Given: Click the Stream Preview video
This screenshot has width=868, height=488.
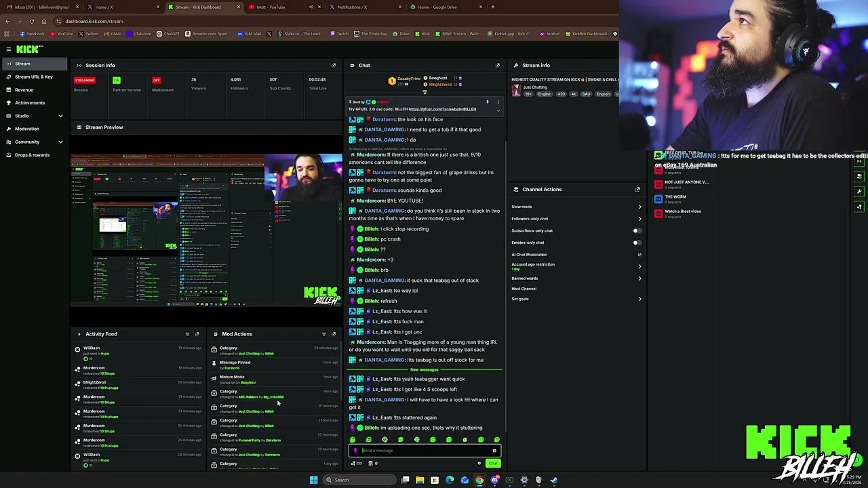Looking at the screenshot, I should (207, 230).
